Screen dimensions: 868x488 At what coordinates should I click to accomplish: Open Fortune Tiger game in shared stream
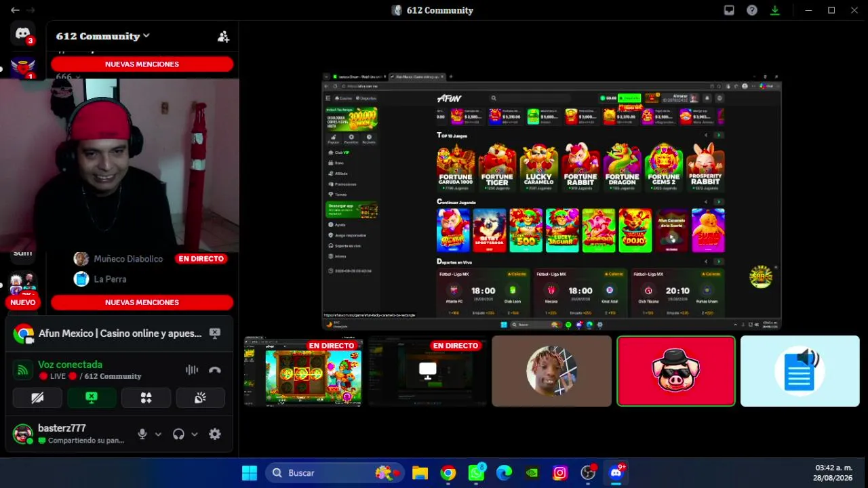coord(497,167)
